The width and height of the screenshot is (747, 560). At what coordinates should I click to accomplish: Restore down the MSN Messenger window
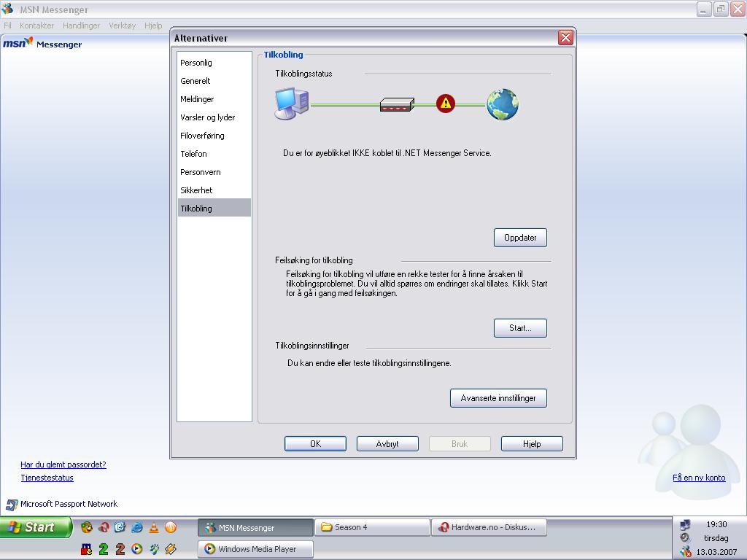[721, 9]
